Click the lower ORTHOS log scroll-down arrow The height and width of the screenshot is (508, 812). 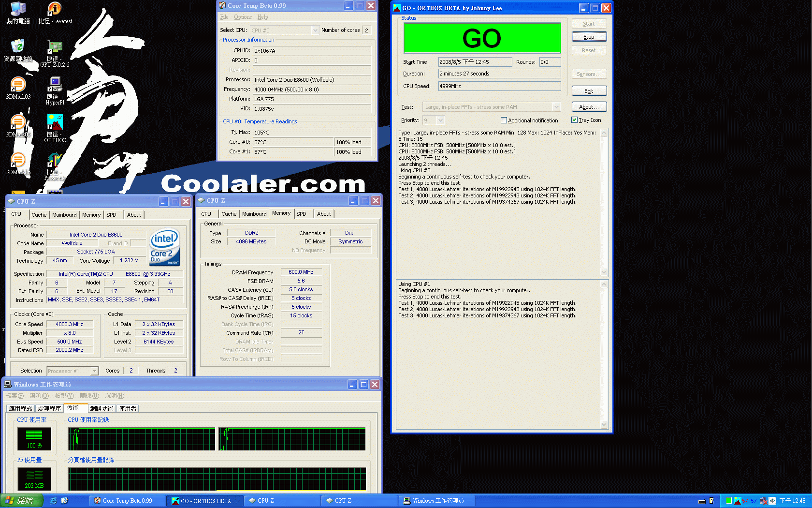(604, 424)
